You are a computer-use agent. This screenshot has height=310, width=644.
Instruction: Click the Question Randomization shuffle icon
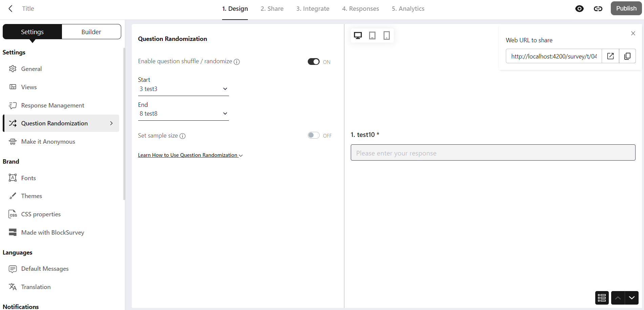click(x=13, y=123)
